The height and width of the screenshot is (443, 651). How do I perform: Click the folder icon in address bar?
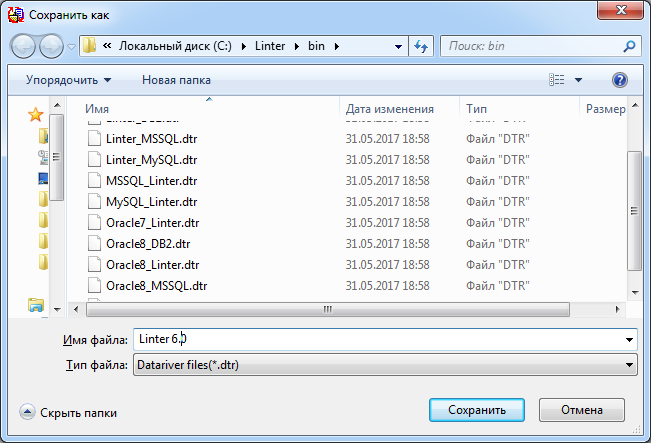89,46
